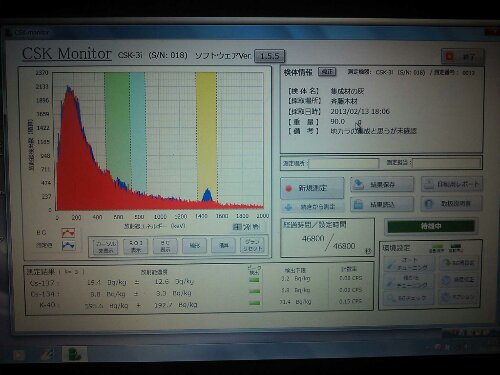Viewport: 500px width, 375px height.
Task: Toggle the cursor display button
Action: 106,247
